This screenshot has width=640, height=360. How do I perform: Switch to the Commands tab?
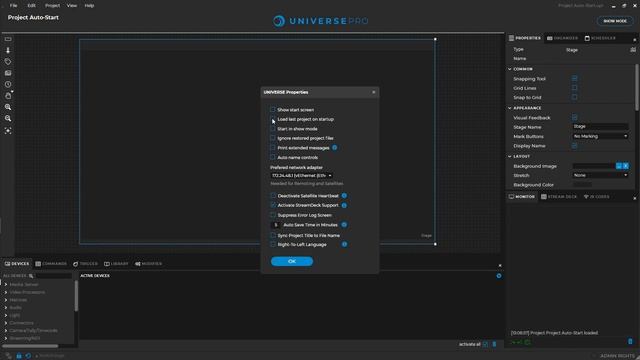click(x=51, y=264)
